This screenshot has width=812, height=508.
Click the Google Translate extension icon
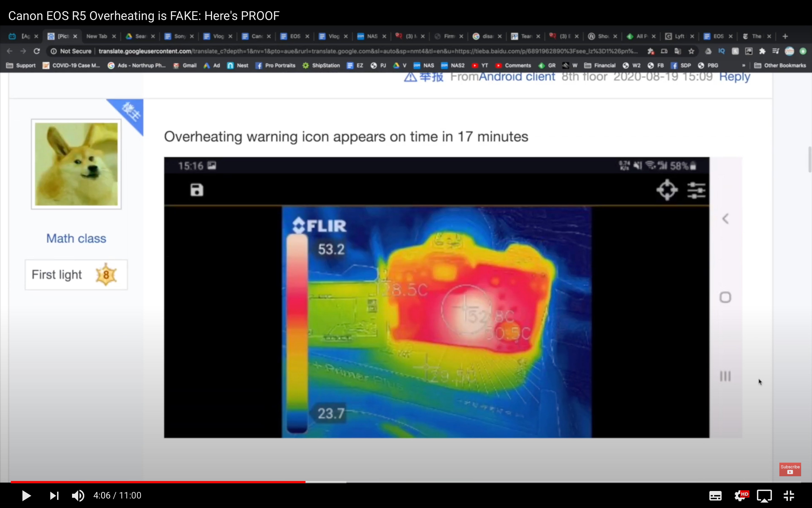pyautogui.click(x=677, y=51)
